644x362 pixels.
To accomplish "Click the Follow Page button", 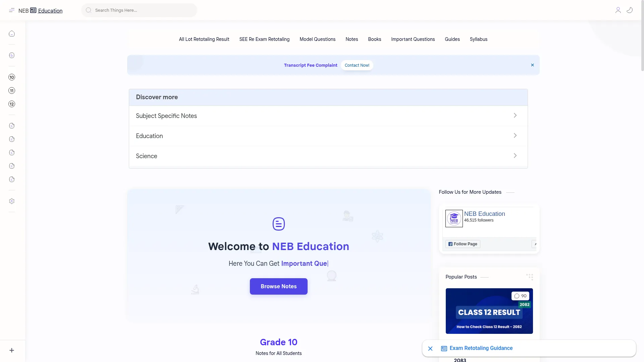I will click(463, 244).
